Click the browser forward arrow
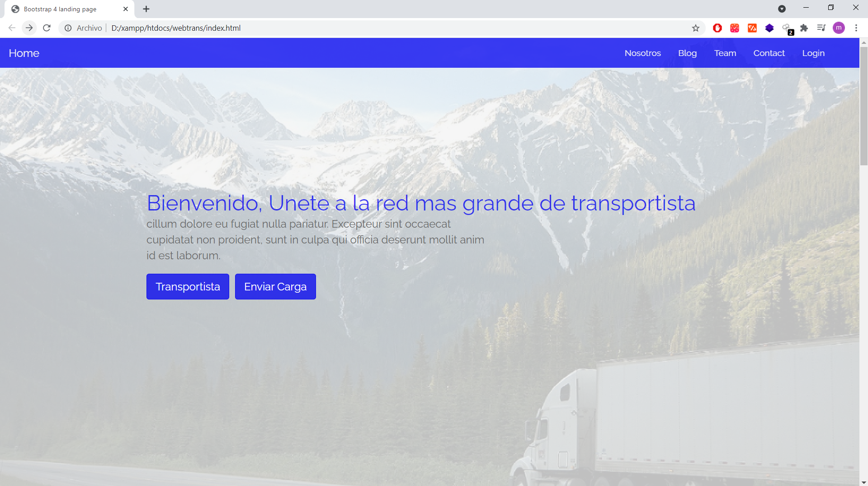The image size is (868, 486). tap(29, 28)
